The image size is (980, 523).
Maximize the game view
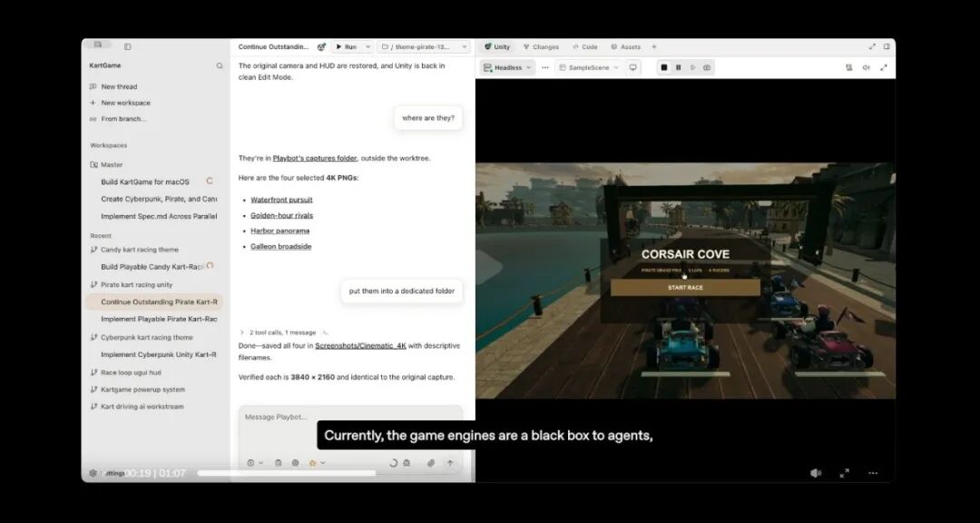pos(884,67)
